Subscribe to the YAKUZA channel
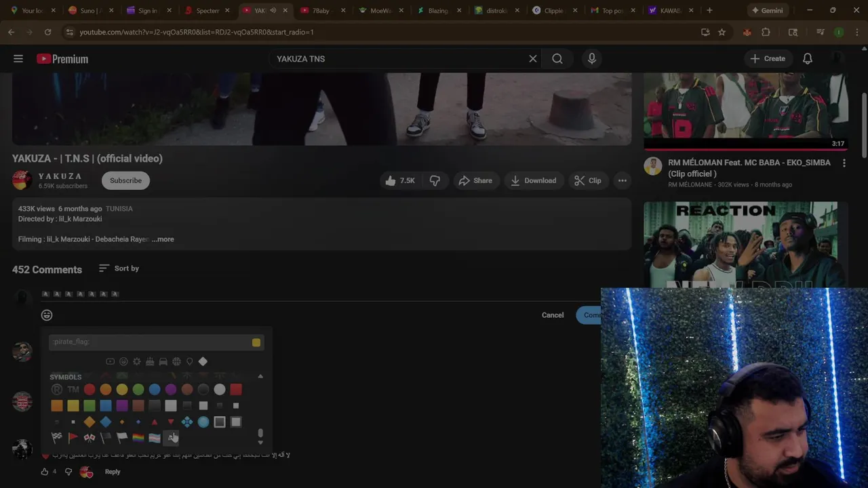 (x=126, y=180)
